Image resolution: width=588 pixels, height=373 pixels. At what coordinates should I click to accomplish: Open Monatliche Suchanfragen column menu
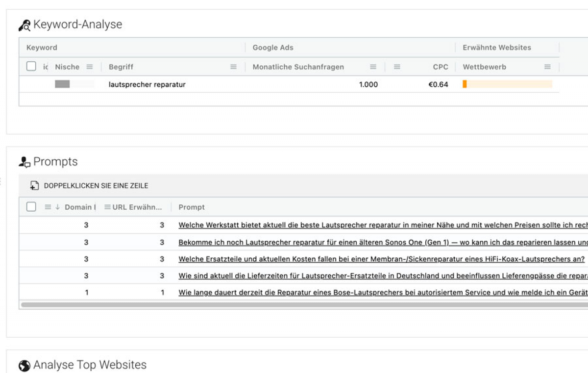pyautogui.click(x=373, y=67)
